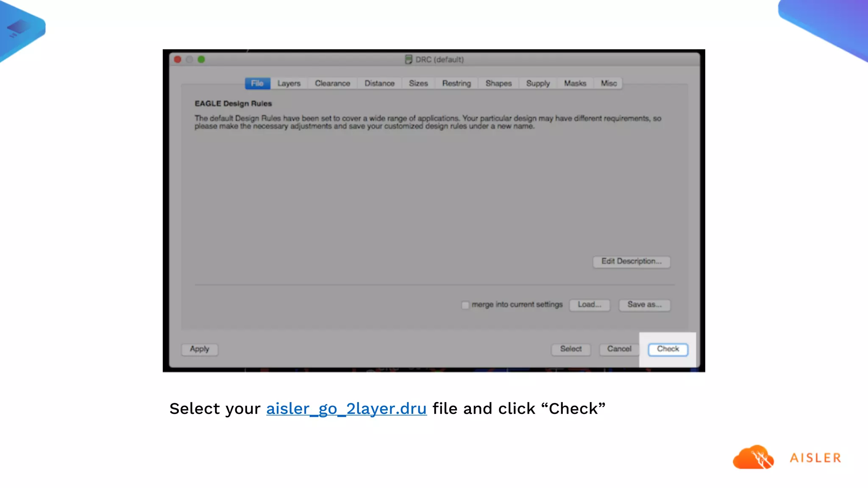Open Edit Description... dialog

pyautogui.click(x=632, y=261)
